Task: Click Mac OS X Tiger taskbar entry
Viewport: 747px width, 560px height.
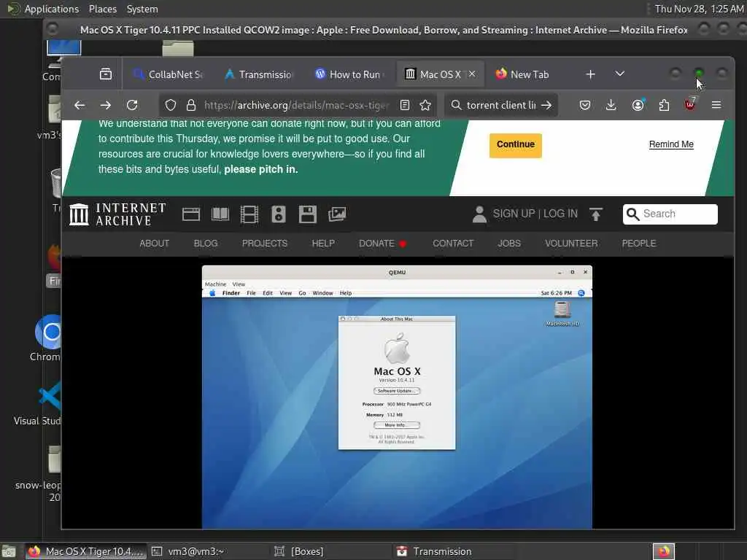Action: pos(86,551)
